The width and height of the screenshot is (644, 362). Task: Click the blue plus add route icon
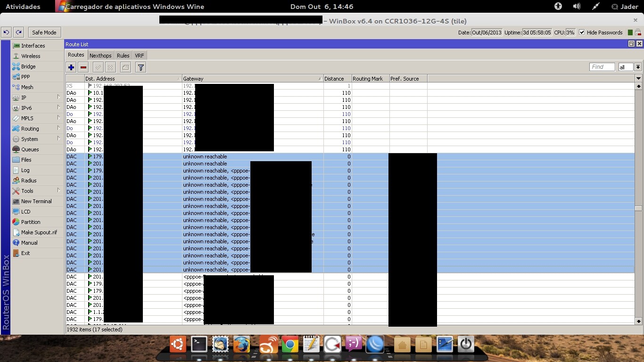click(x=71, y=67)
